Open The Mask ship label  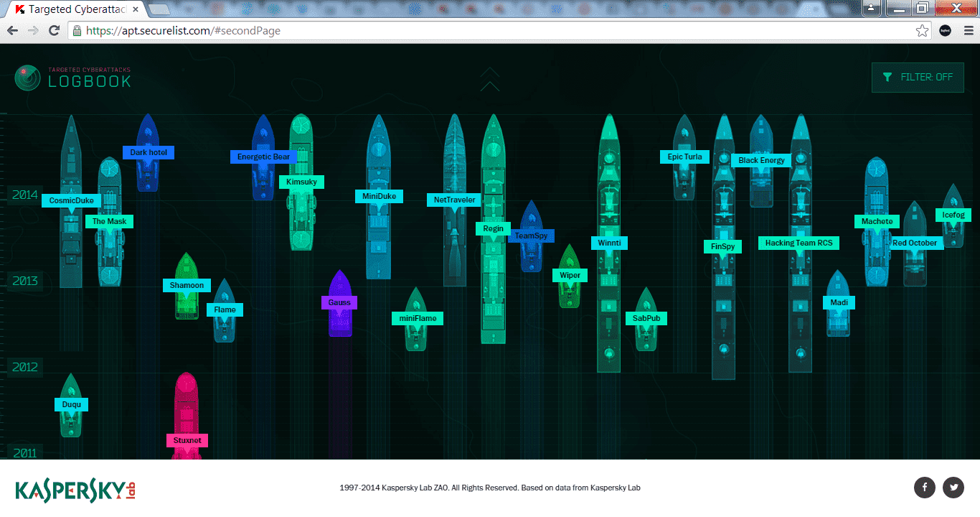(x=109, y=221)
